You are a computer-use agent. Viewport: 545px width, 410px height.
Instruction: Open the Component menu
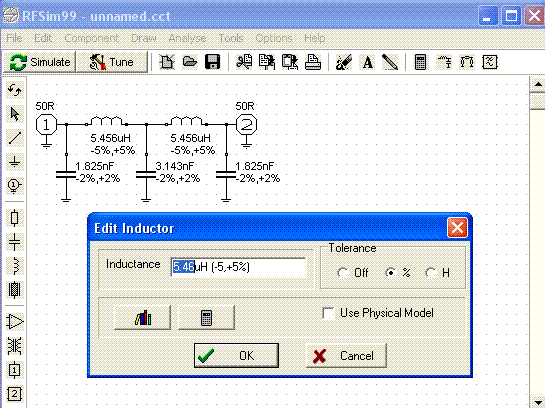(92, 38)
